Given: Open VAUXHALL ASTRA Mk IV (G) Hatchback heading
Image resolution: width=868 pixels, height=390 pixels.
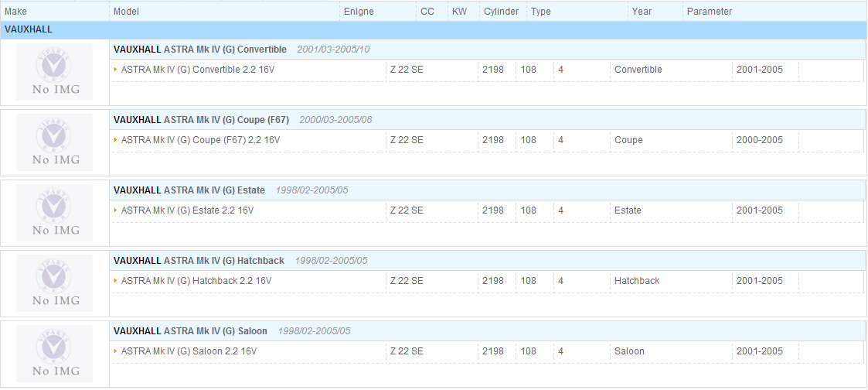Looking at the screenshot, I should click(199, 260).
